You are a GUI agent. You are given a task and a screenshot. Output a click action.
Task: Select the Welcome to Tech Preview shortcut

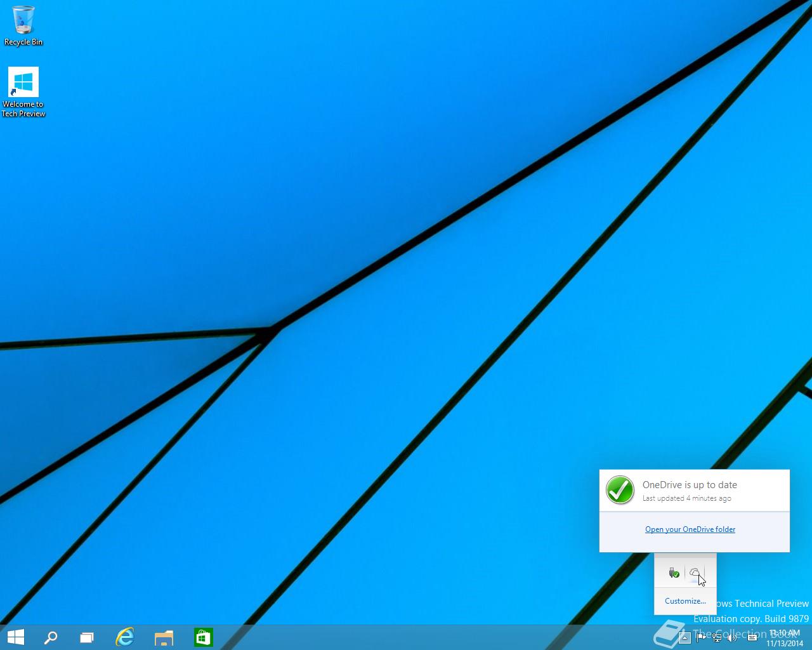coord(23,92)
